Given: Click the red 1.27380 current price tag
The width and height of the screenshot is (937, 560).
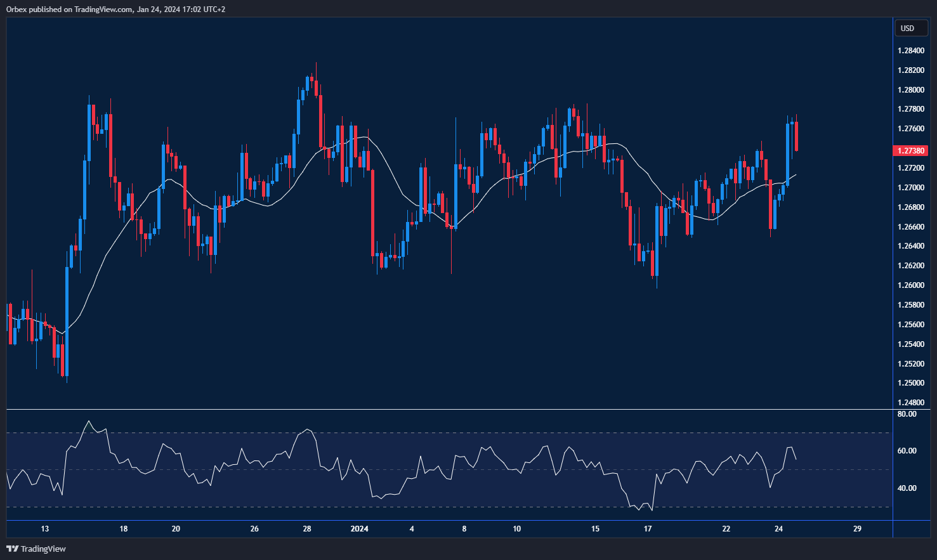Looking at the screenshot, I should 909,150.
